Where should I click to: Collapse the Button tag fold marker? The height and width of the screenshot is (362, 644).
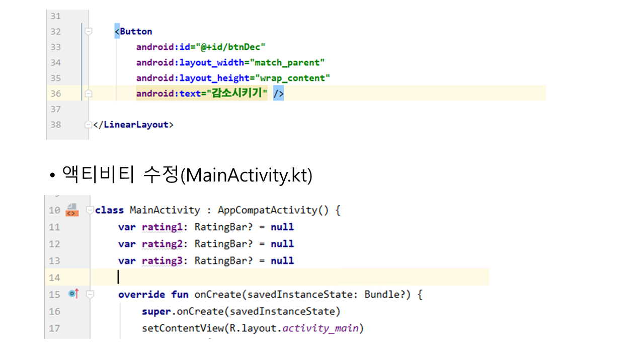click(x=89, y=31)
